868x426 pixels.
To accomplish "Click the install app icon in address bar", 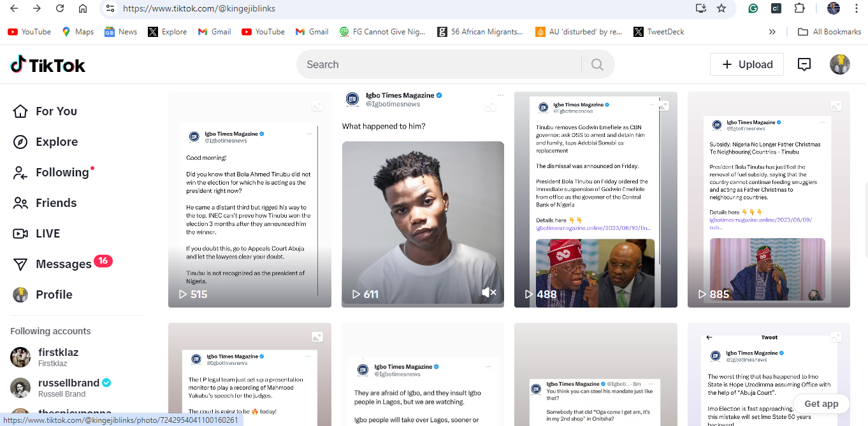I will point(701,8).
